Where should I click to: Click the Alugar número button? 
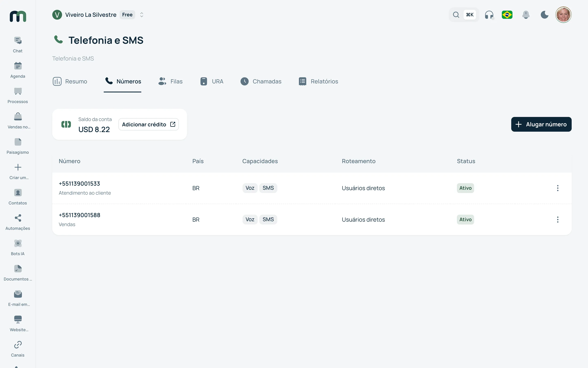point(541,124)
